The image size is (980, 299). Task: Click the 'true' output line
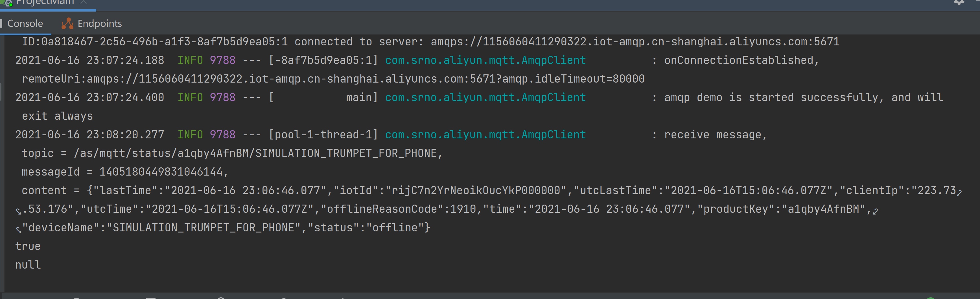pos(28,246)
